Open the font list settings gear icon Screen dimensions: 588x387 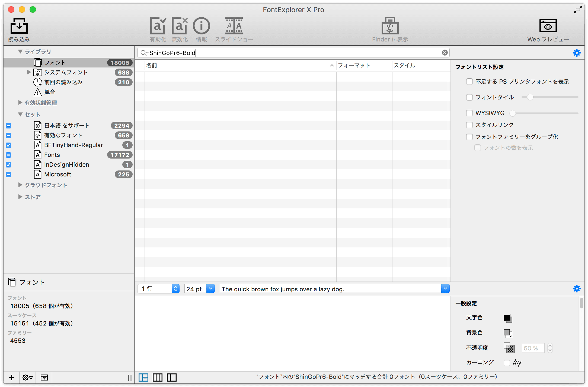[x=577, y=53]
